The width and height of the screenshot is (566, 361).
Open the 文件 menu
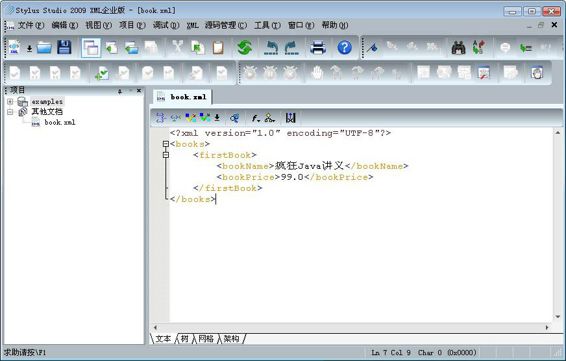tap(31, 25)
